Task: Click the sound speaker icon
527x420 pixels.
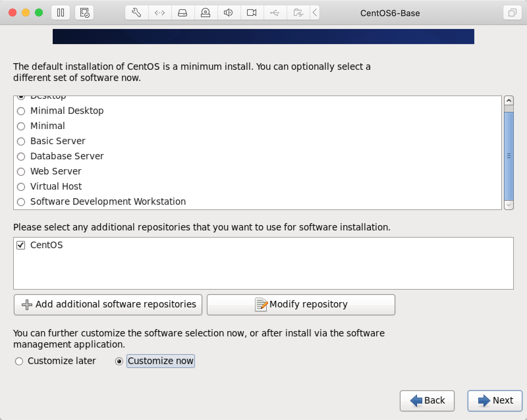Action: [228, 13]
